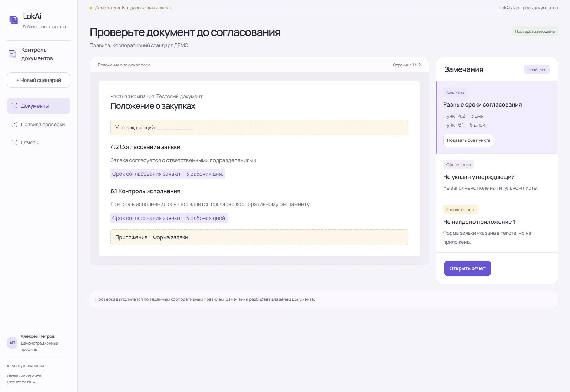This screenshot has width=570, height=392.
Task: Click the icon beside Правила проверки
Action: coord(15,124)
